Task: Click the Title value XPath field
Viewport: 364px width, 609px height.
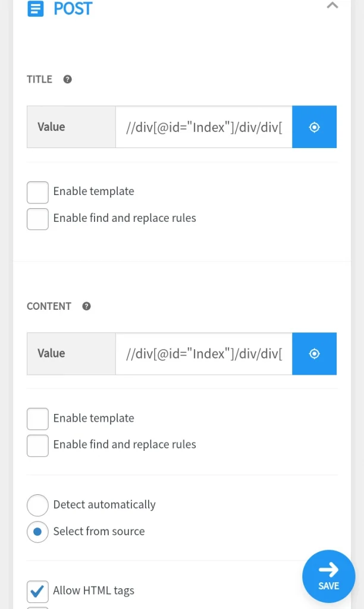Action: 204,127
